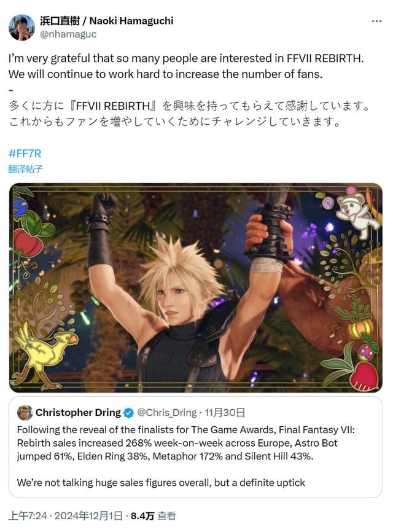This screenshot has height=532, width=393.
Task: Open the @nhamaguc handle
Action: [x=68, y=34]
